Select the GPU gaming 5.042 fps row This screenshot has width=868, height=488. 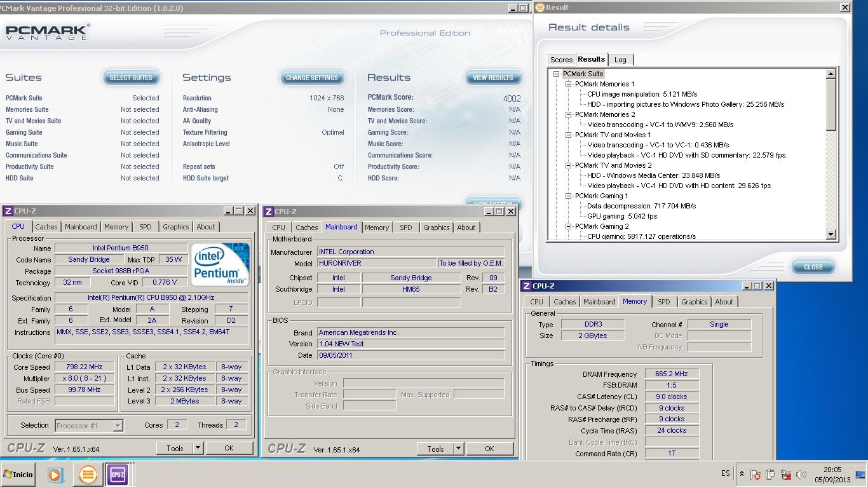[x=622, y=216]
